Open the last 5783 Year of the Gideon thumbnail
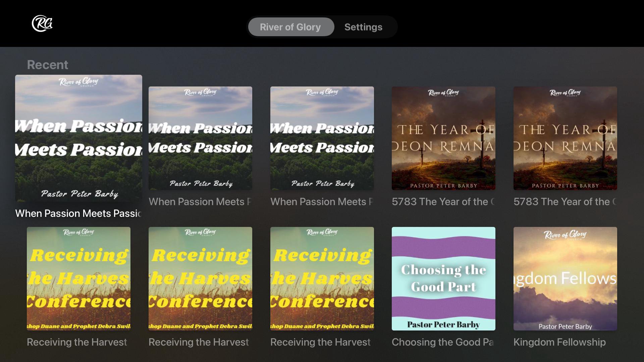 pos(565,138)
